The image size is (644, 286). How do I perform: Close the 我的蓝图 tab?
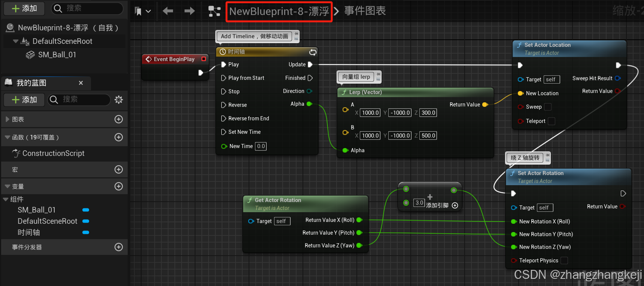click(81, 83)
